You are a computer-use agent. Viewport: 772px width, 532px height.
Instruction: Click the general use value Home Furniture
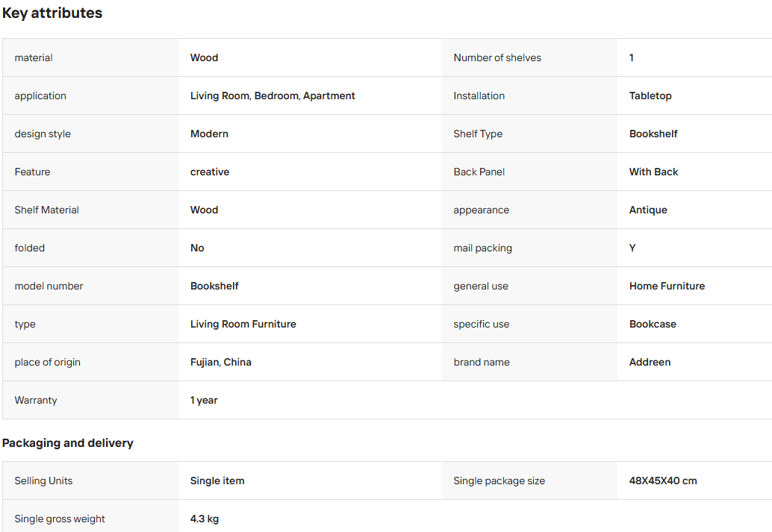(667, 286)
